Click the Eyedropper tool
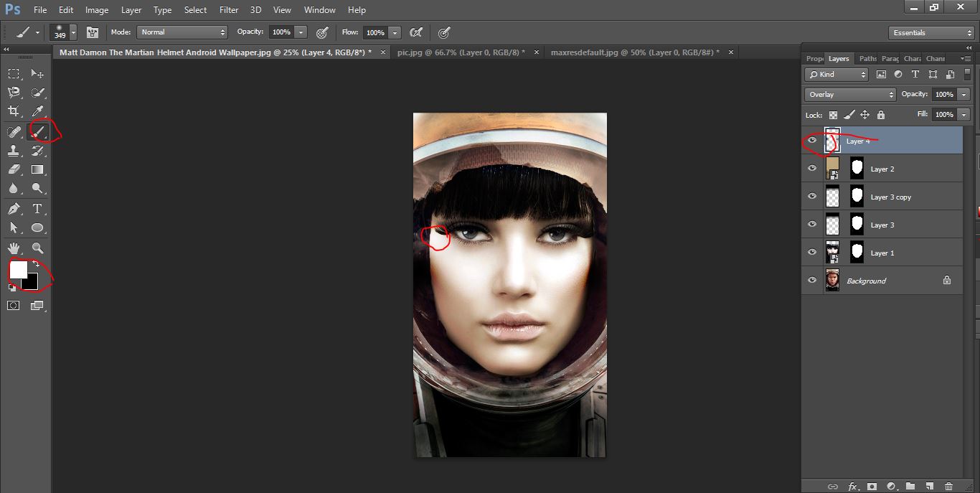Viewport: 980px width, 493px height. [38, 111]
